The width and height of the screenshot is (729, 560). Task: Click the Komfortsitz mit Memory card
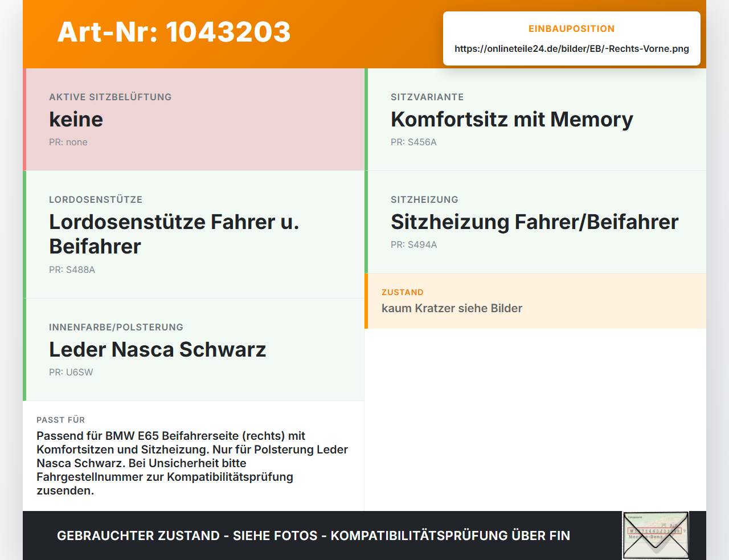[535, 120]
